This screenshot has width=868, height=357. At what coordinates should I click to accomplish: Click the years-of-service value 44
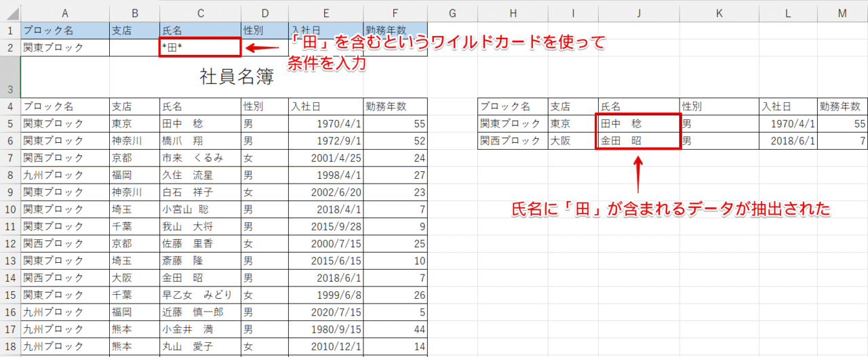[395, 329]
